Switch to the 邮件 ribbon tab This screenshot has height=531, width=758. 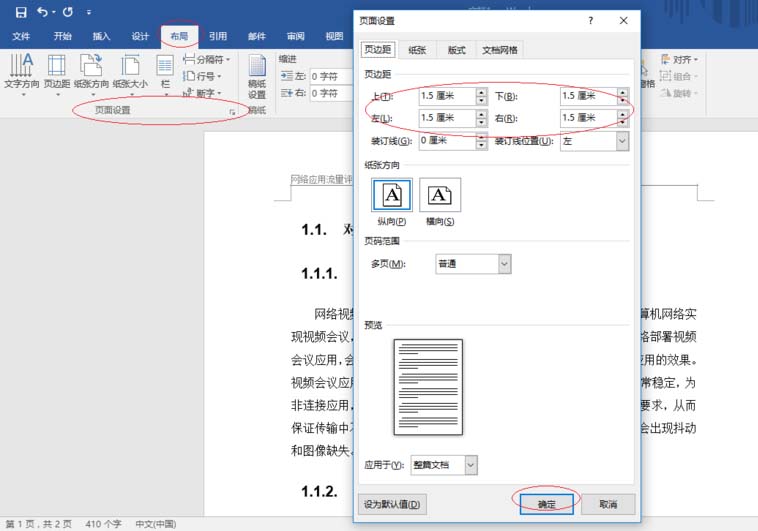click(257, 36)
